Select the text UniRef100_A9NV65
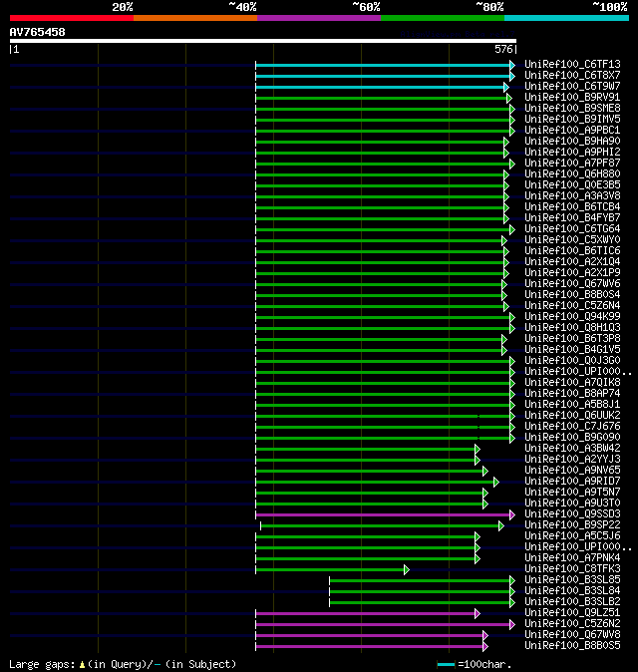 [572, 471]
